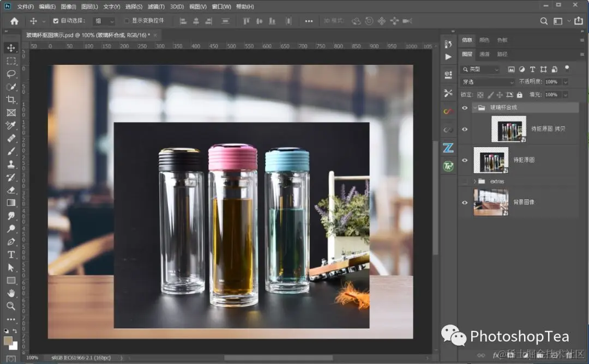The width and height of the screenshot is (589, 364).
Task: Select the Path Selection arrow tool
Action: tap(11, 268)
